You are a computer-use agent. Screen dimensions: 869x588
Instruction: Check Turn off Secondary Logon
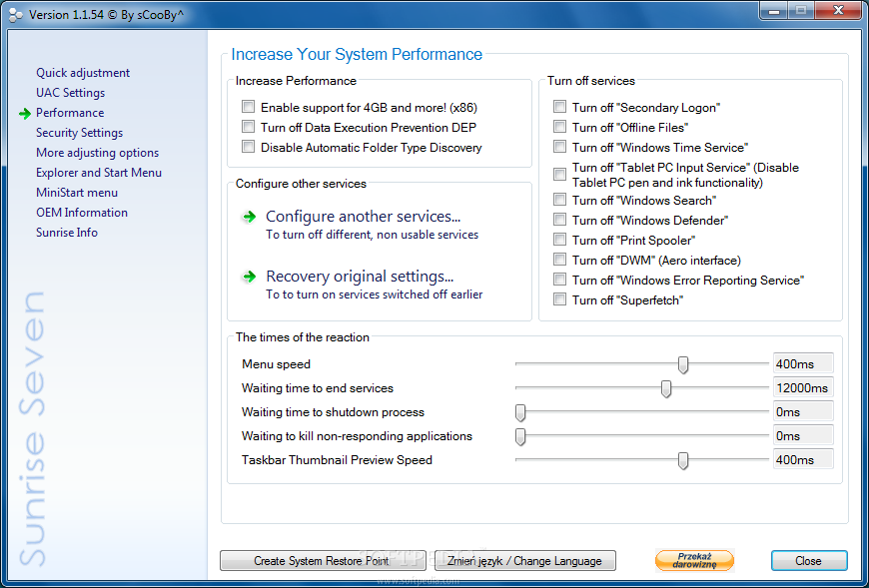point(559,107)
